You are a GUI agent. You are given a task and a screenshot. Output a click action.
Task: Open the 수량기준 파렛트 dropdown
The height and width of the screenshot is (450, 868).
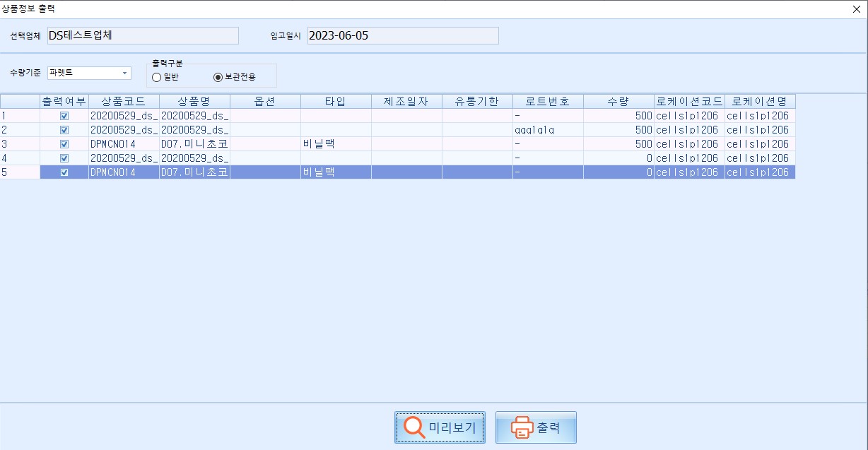(x=124, y=73)
